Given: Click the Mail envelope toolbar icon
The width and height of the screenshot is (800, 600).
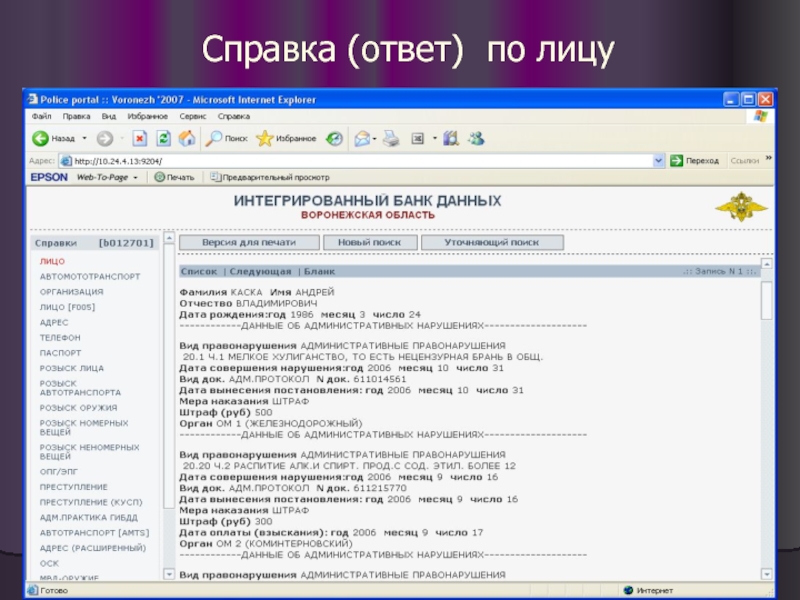Looking at the screenshot, I should click(361, 138).
